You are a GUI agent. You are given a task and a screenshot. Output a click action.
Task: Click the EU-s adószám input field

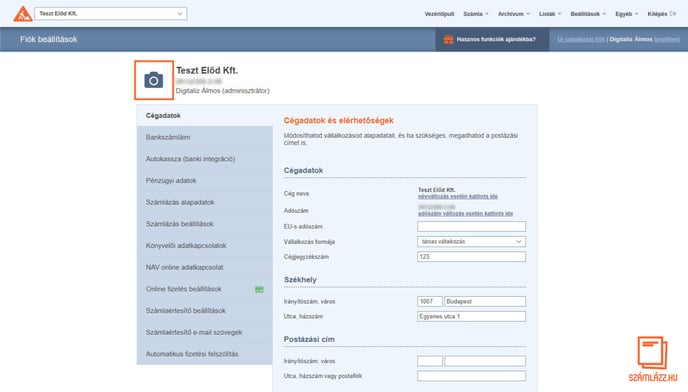pyautogui.click(x=471, y=227)
